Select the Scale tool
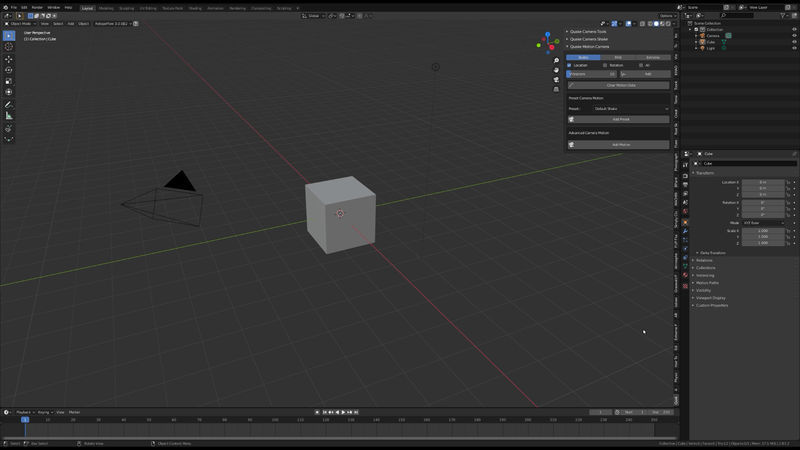 pyautogui.click(x=9, y=82)
